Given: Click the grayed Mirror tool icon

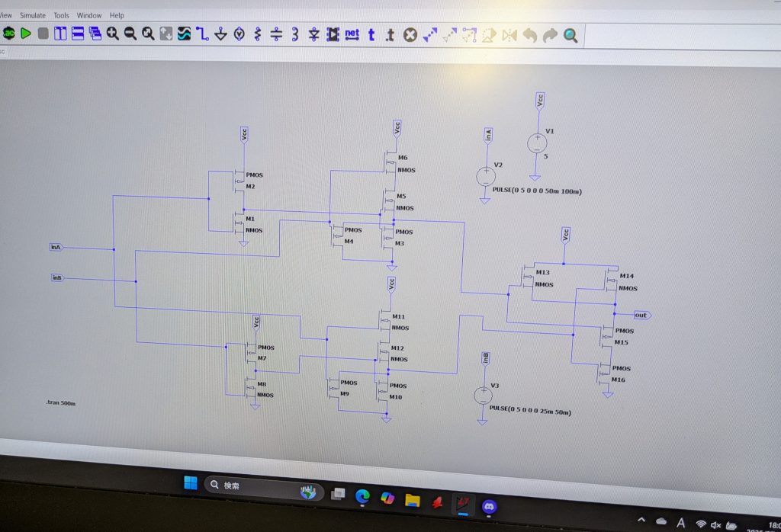Looking at the screenshot, I should click(x=509, y=35).
